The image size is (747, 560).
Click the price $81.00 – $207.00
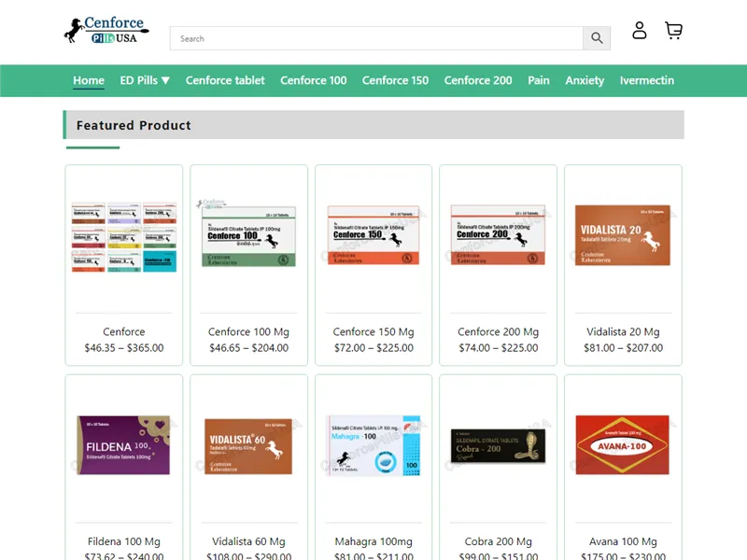(623, 348)
